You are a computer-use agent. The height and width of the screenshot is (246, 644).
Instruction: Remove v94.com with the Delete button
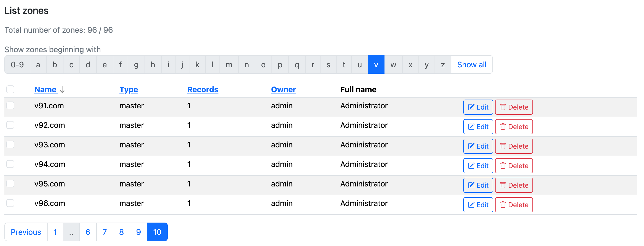(514, 165)
